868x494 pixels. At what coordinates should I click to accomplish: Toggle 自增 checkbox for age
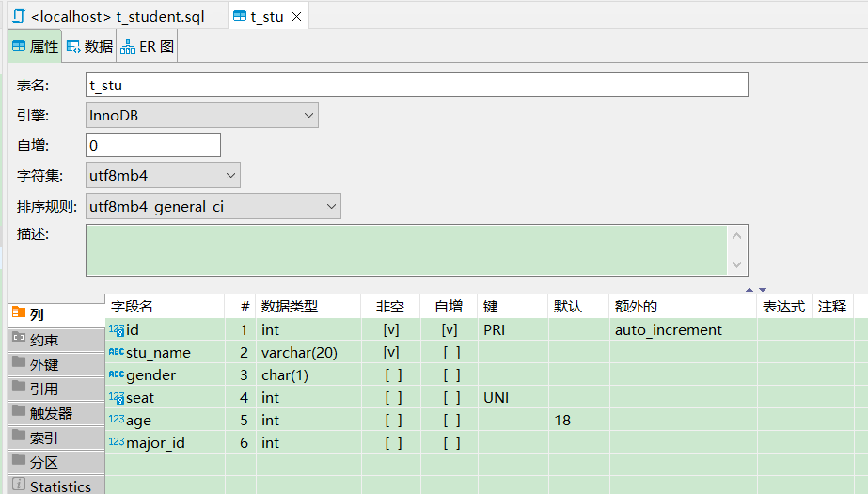pyautogui.click(x=451, y=421)
